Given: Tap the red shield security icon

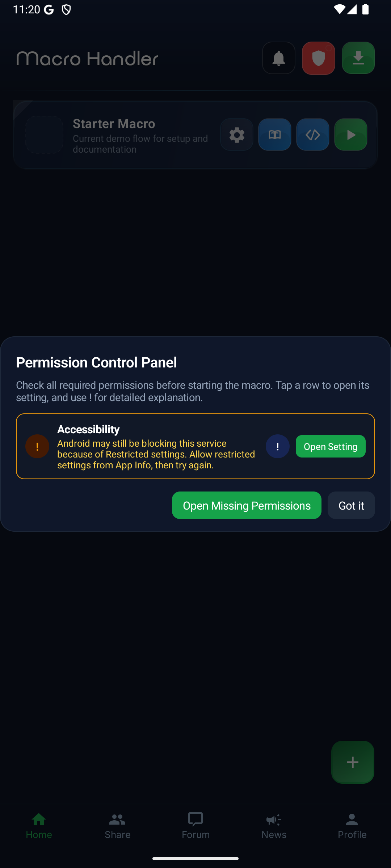Looking at the screenshot, I should [x=318, y=58].
